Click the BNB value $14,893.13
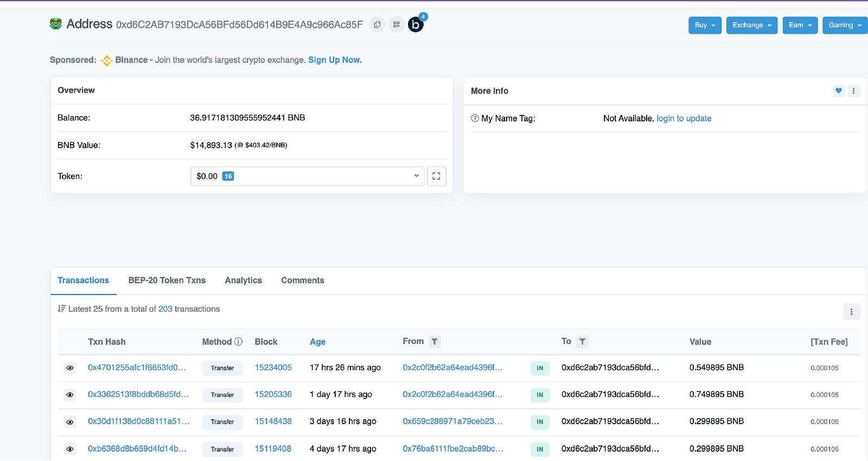 211,145
